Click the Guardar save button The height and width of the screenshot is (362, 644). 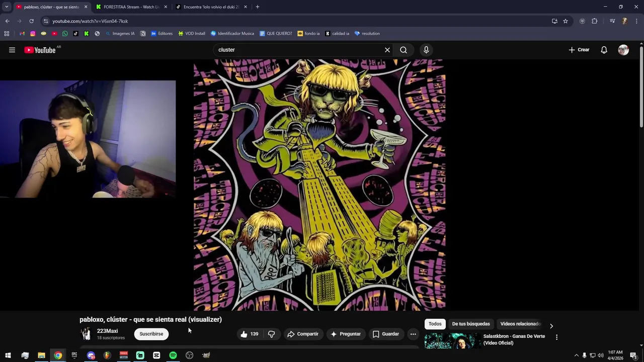[x=386, y=334]
